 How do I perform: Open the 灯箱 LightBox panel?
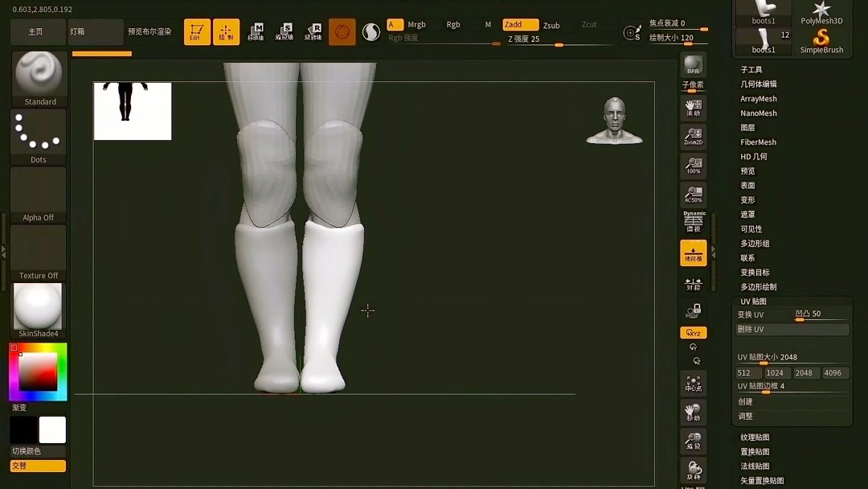click(x=91, y=31)
